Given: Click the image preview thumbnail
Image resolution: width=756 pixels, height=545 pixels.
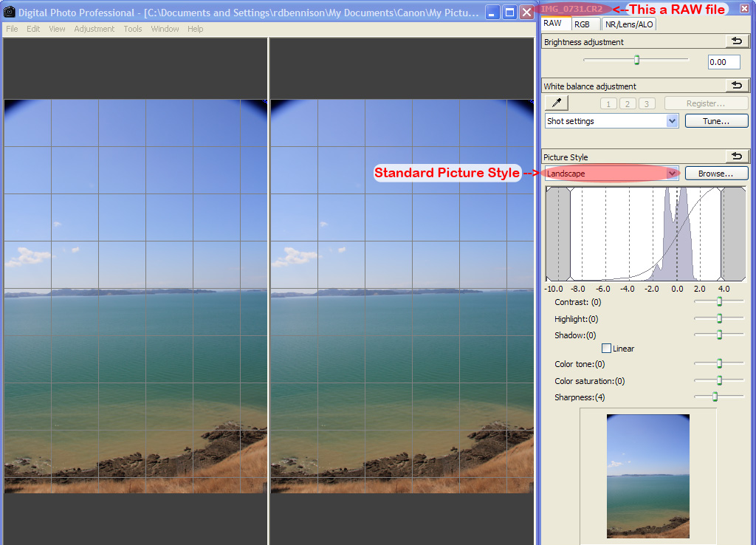Looking at the screenshot, I should (x=647, y=475).
